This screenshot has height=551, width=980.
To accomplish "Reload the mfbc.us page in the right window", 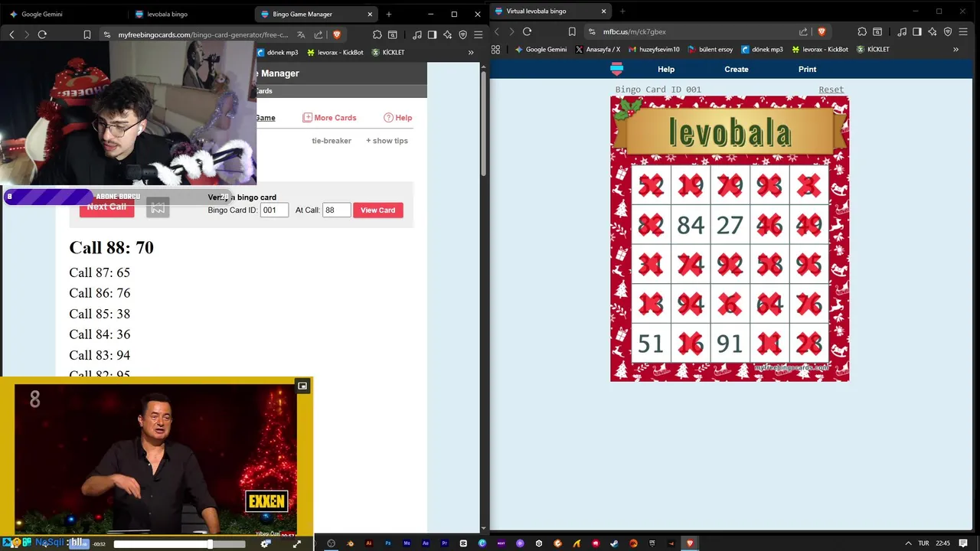I will pos(527,31).
